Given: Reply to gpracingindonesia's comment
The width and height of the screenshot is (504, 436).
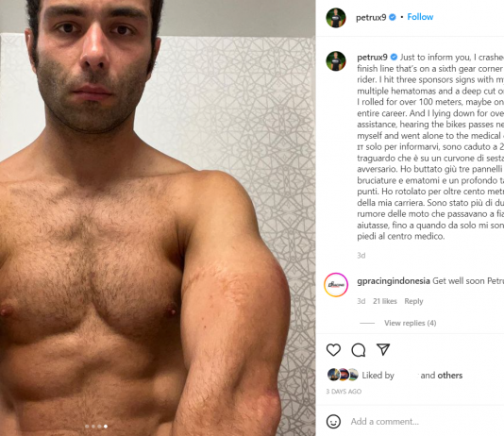Looking at the screenshot, I should pyautogui.click(x=413, y=301).
